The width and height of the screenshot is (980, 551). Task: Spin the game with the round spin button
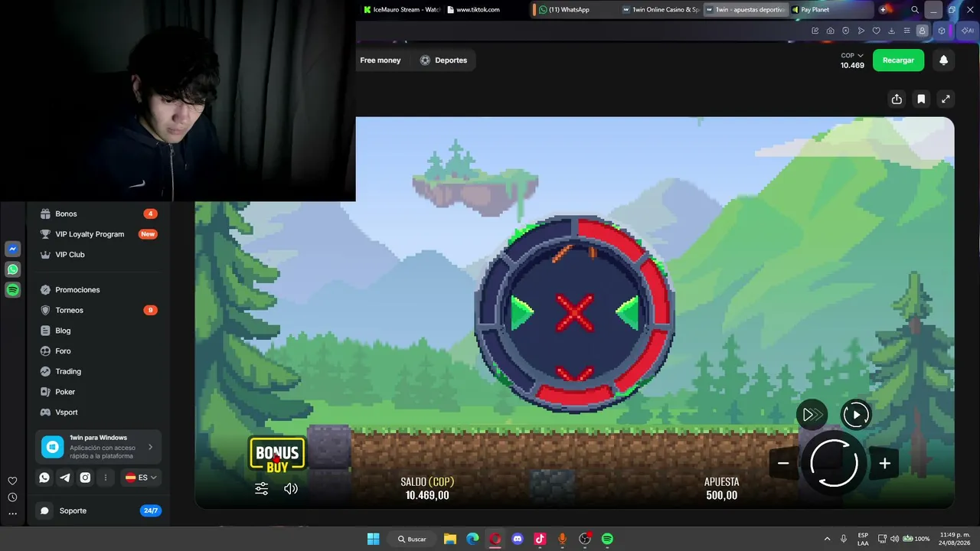(x=834, y=463)
